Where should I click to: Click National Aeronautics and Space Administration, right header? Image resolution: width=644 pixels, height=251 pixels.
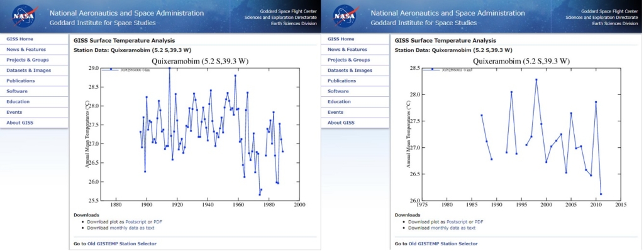448,13
